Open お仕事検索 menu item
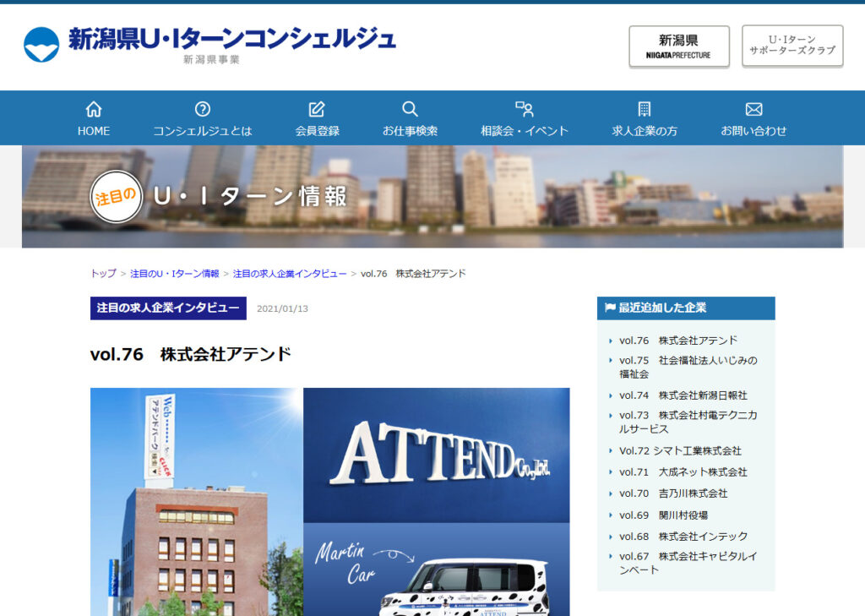 tap(410, 118)
